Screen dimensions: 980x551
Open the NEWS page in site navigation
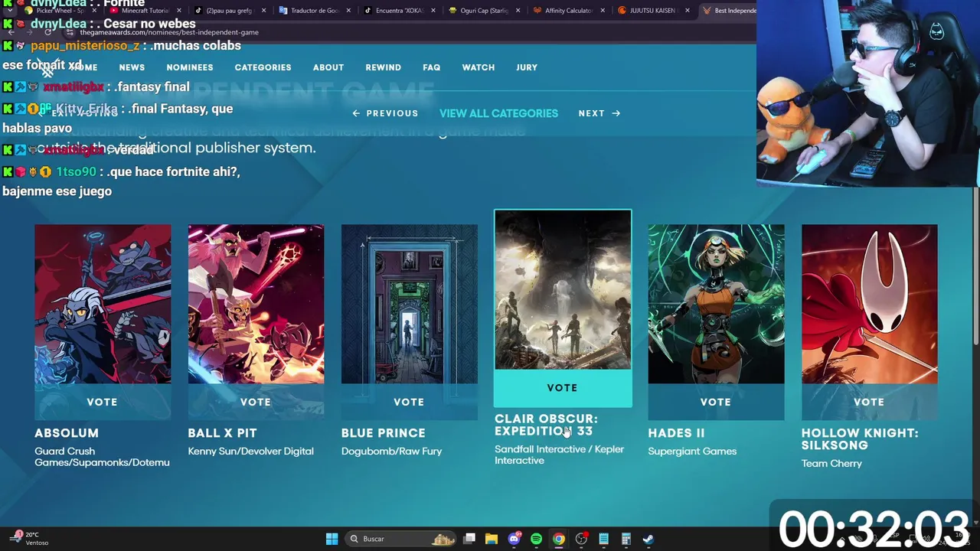pos(132,67)
